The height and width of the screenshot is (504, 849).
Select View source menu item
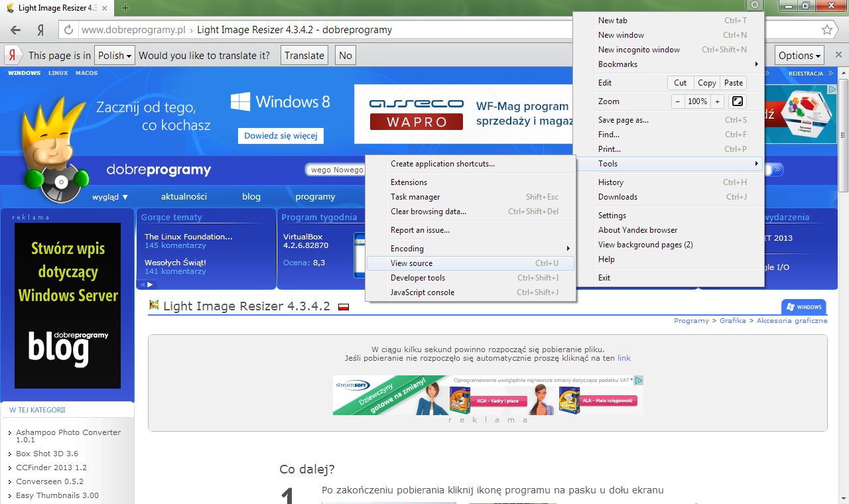(x=470, y=263)
